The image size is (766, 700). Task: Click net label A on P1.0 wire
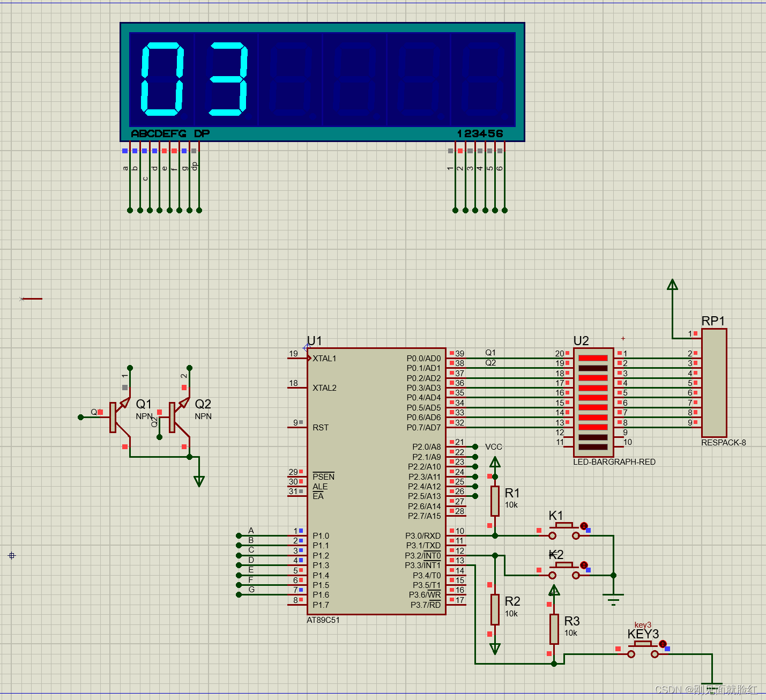(251, 531)
